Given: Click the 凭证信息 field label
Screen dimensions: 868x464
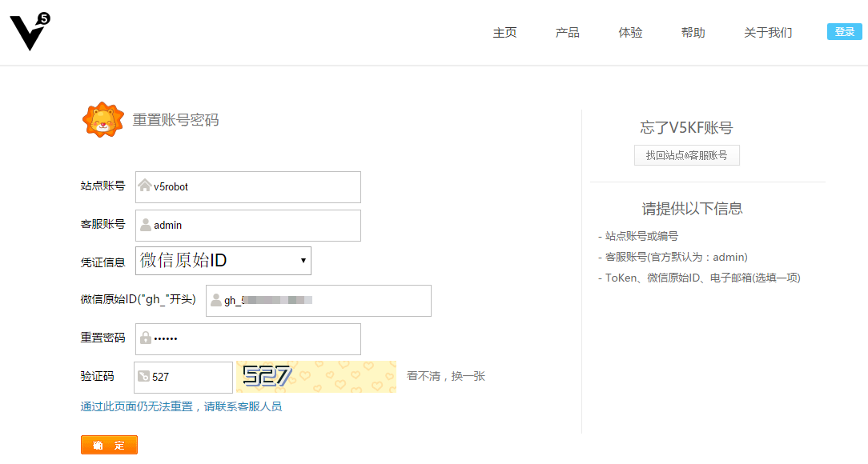Looking at the screenshot, I should click(102, 262).
